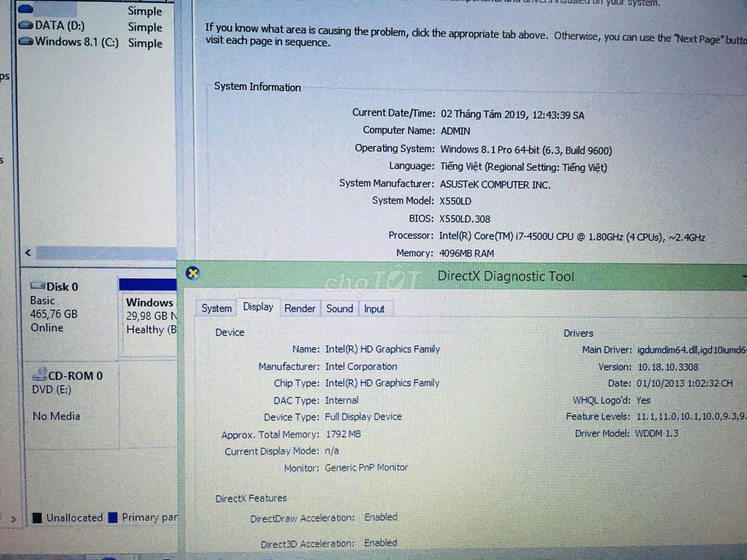Switch to the System tab
The width and height of the screenshot is (747, 560).
[217, 308]
